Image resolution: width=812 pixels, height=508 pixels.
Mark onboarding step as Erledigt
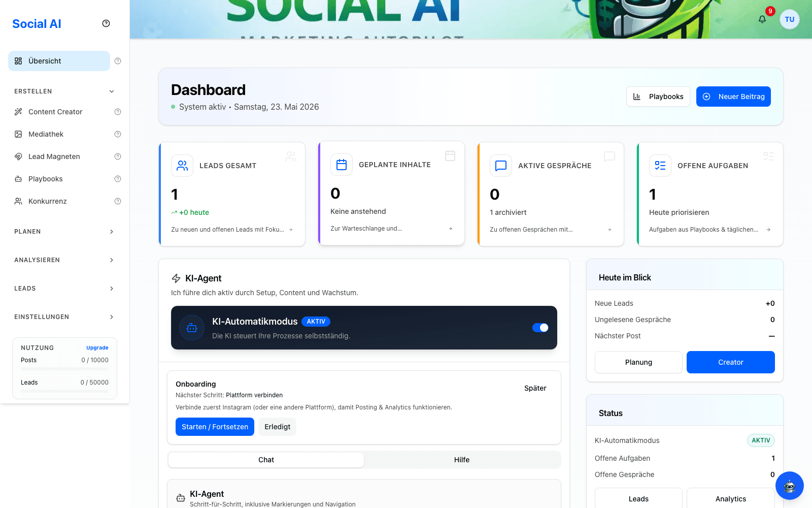[278, 427]
